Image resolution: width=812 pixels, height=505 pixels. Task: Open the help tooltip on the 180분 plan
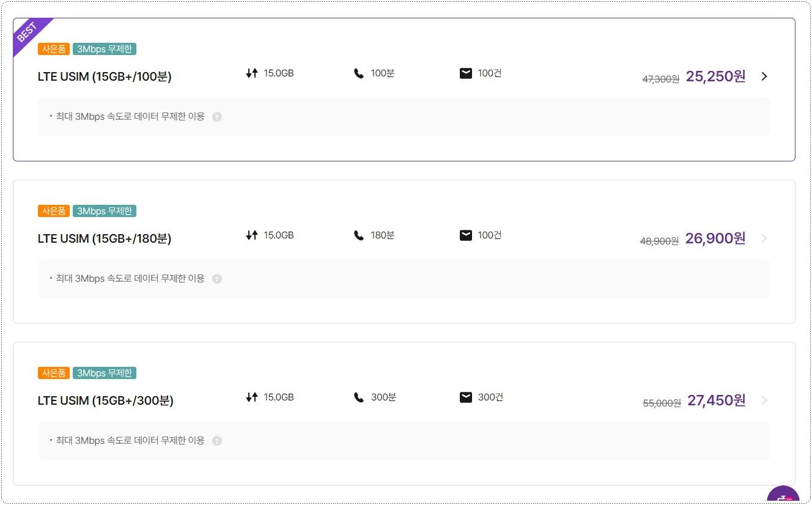pyautogui.click(x=217, y=278)
